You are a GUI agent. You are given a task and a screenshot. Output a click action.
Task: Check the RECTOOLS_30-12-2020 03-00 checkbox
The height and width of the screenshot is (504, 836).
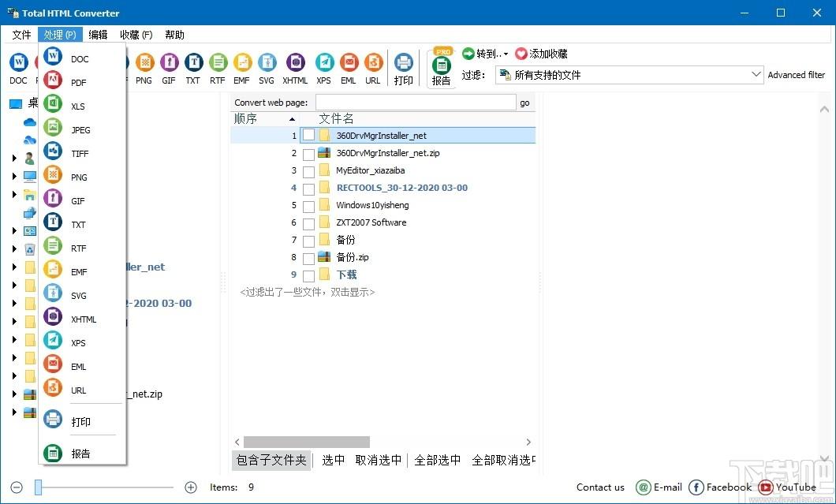(x=308, y=189)
